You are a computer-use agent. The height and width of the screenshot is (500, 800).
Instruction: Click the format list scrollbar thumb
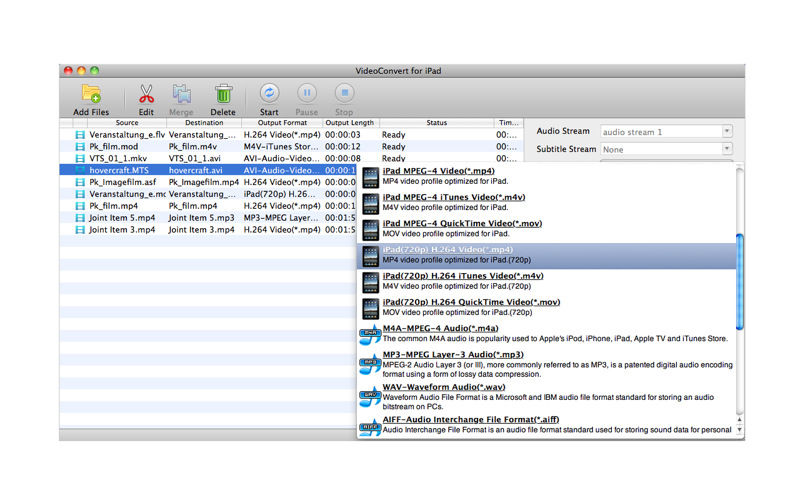(x=740, y=280)
